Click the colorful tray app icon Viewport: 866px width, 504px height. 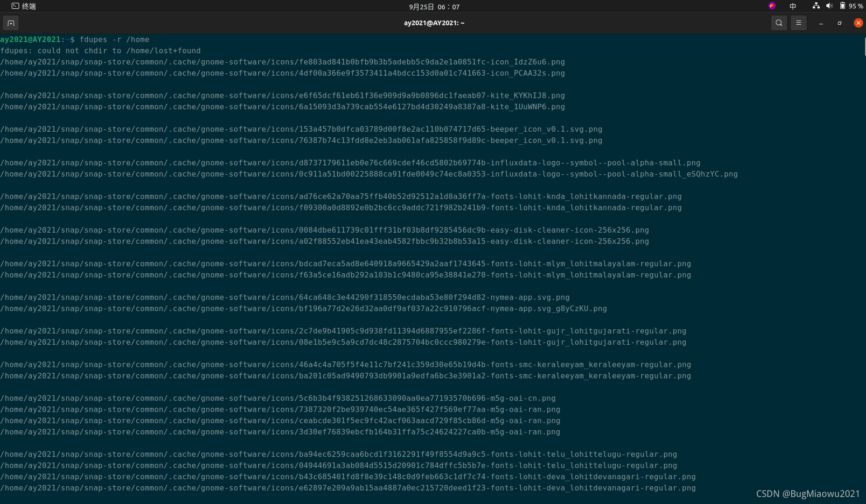(x=772, y=6)
